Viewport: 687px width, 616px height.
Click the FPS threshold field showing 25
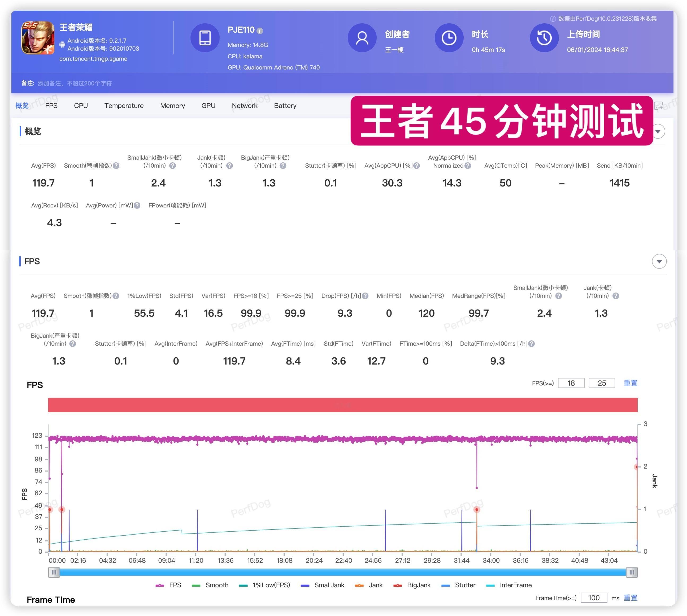click(602, 383)
